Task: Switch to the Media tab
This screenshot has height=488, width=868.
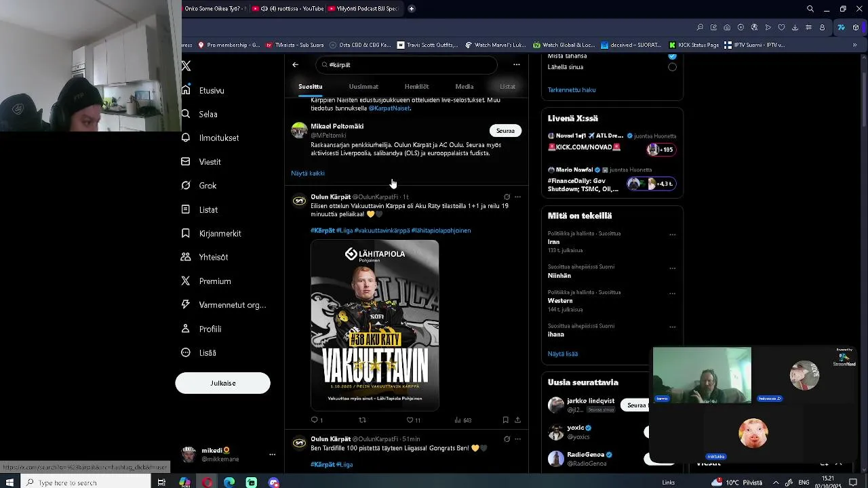Action: click(465, 87)
